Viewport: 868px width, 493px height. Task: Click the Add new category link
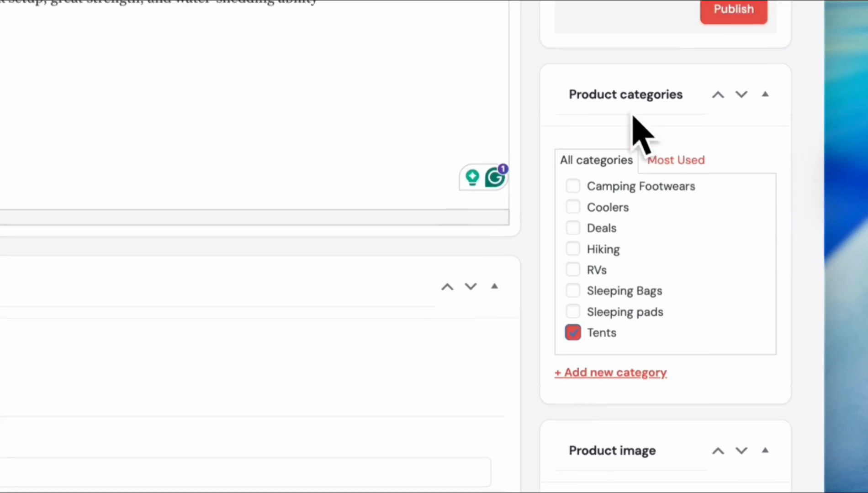(x=611, y=372)
